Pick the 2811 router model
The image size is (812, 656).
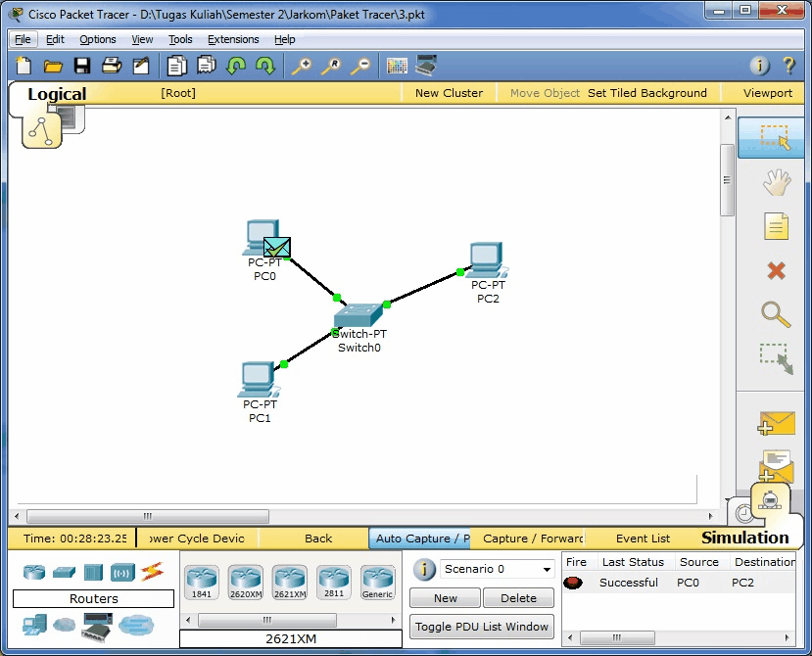point(333,583)
